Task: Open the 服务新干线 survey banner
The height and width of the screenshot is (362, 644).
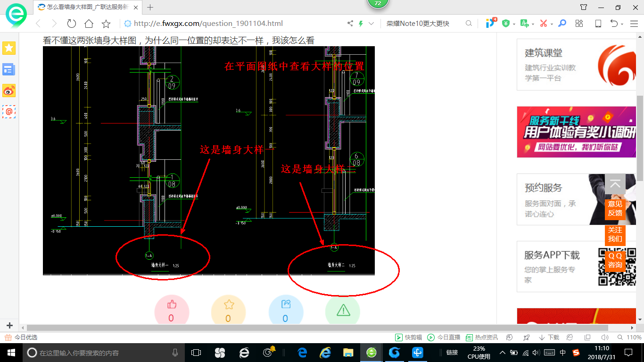Action: (x=577, y=132)
